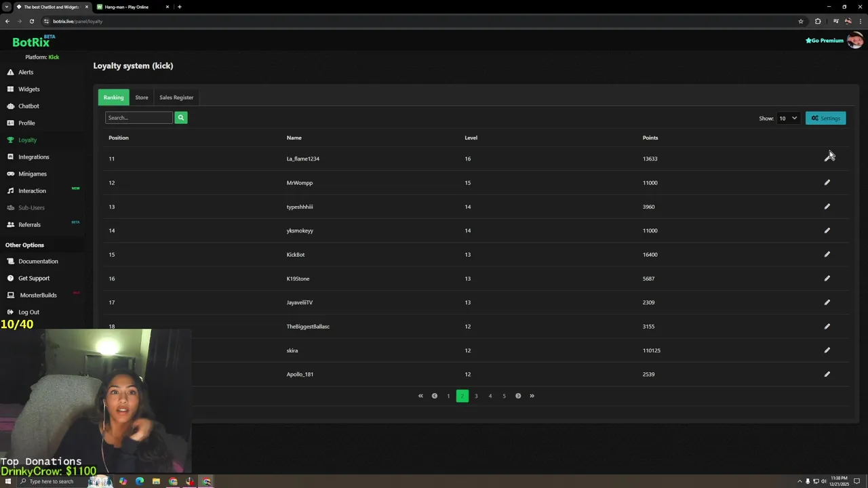The width and height of the screenshot is (868, 488).
Task: Open Interaction section
Action: pyautogui.click(x=32, y=190)
